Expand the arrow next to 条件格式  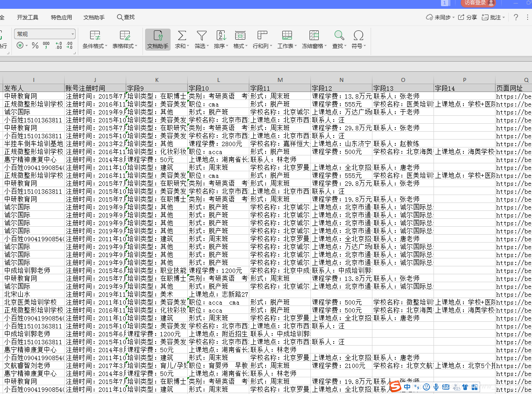(x=106, y=46)
